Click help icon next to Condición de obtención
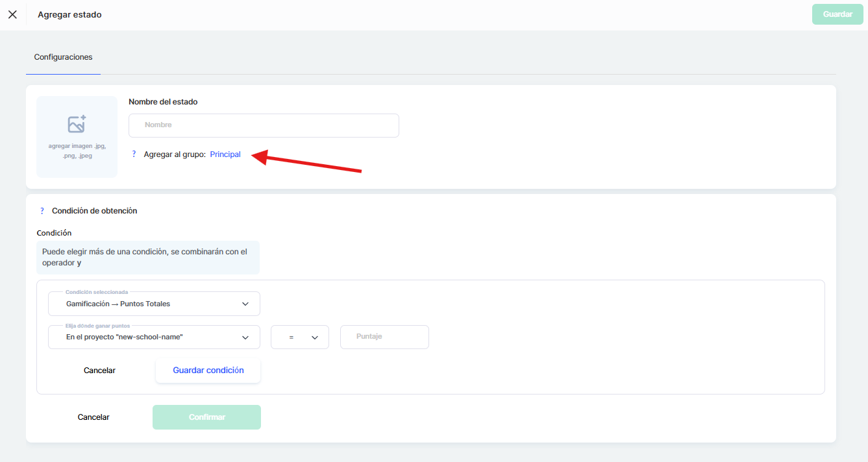868x462 pixels. point(42,211)
